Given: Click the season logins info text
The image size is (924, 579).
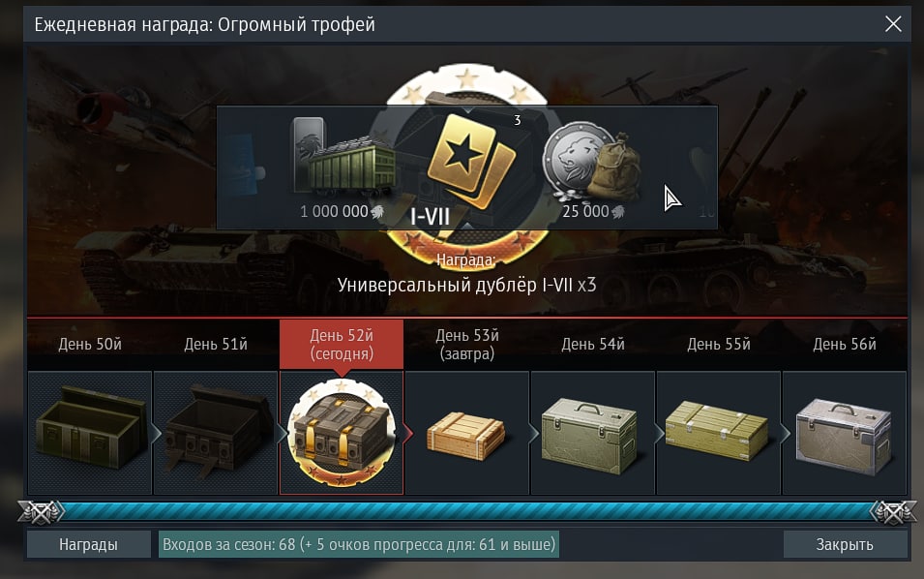Looking at the screenshot, I should (x=359, y=544).
